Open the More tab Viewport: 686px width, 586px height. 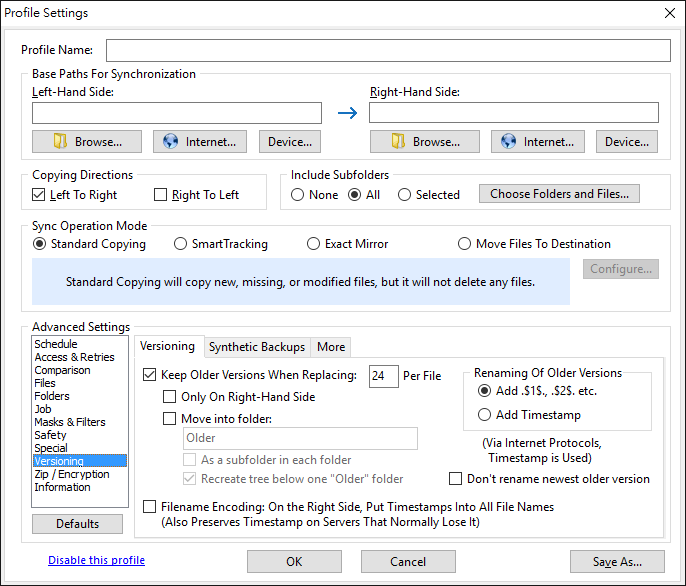click(331, 347)
